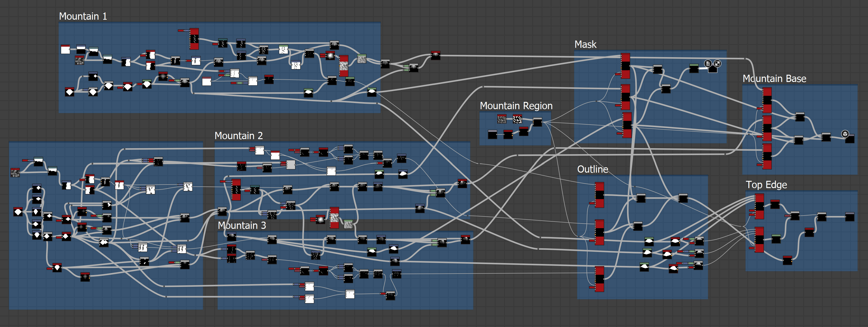Select the white square node at Mountain 1's far left
Image resolution: width=868 pixels, height=327 pixels.
point(65,49)
